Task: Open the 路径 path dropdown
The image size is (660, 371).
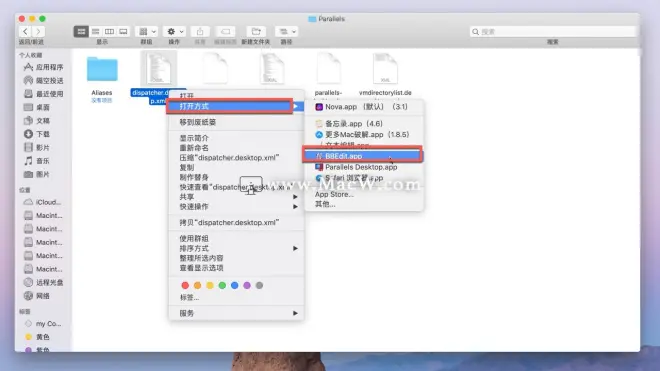Action: (x=287, y=32)
